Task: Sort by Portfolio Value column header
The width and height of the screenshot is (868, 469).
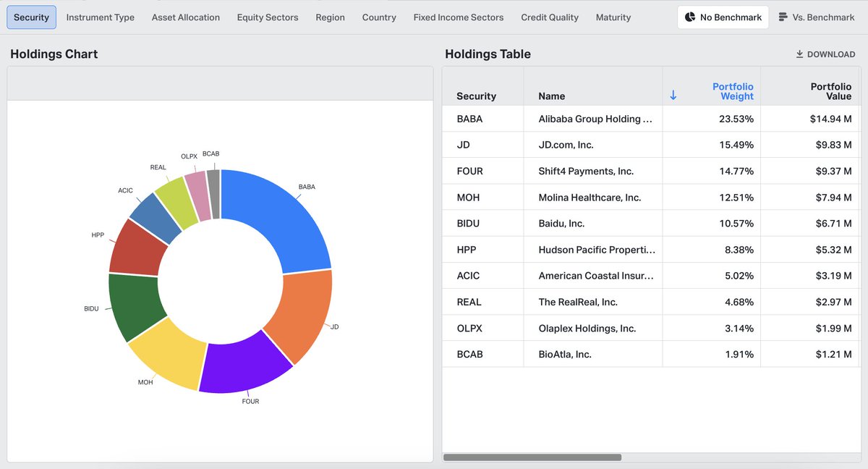Action: click(x=809, y=86)
